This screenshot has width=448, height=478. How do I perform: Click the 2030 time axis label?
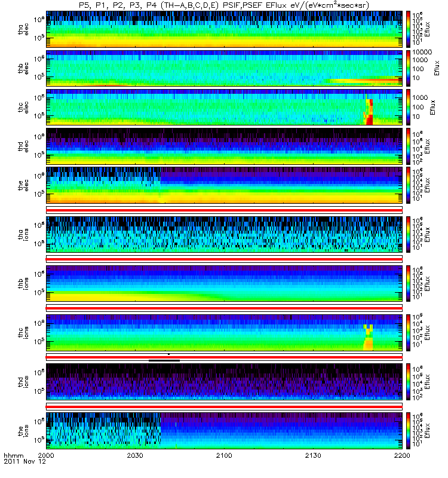coord(135,455)
